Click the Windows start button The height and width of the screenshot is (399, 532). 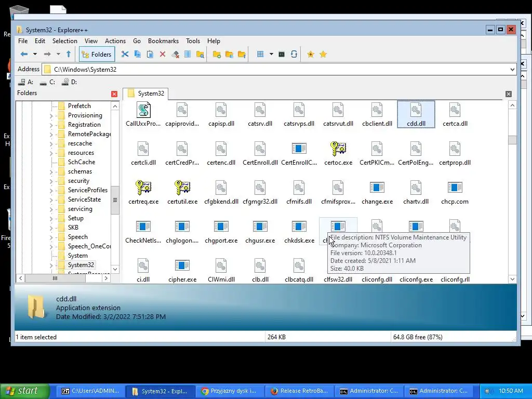pyautogui.click(x=25, y=391)
